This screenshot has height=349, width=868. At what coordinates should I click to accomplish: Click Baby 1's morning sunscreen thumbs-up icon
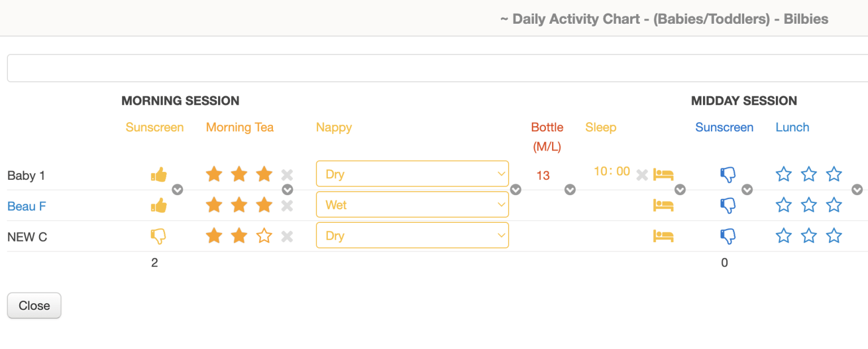(159, 175)
